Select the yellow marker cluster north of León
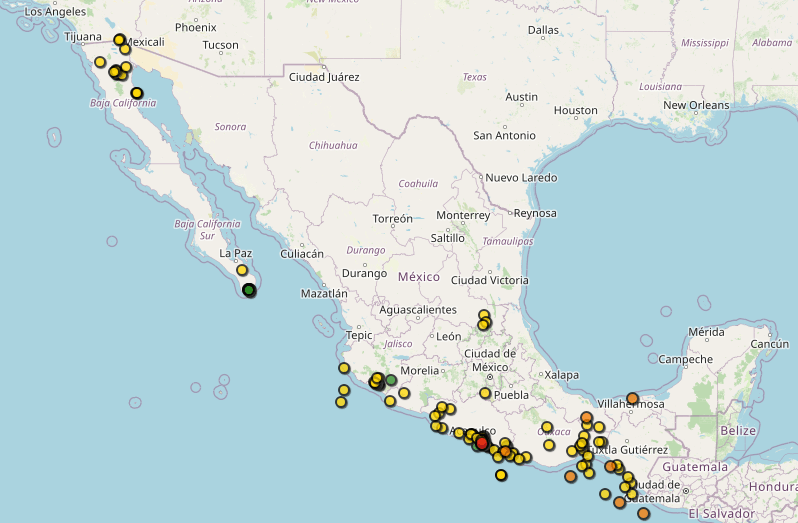798x523 pixels. coord(484,321)
